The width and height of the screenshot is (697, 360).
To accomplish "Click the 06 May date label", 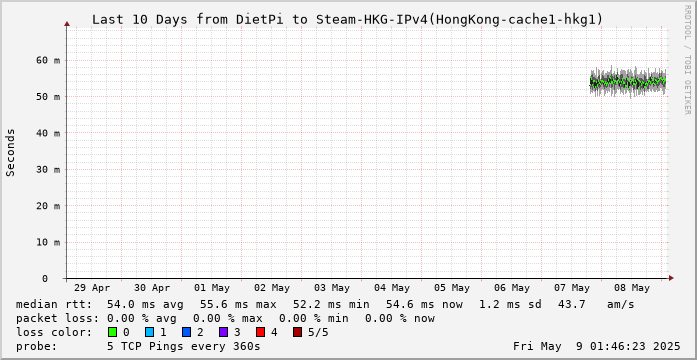I will [x=512, y=288].
